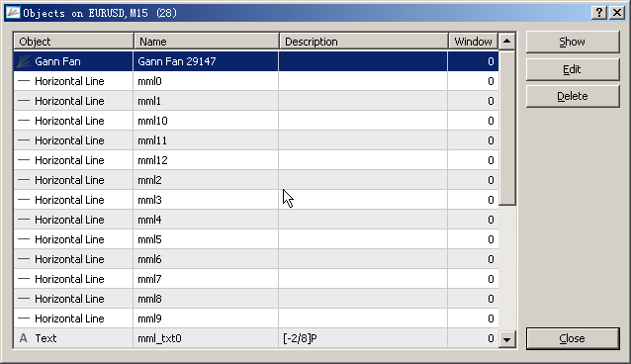Click Horizontal Line label in mml3 row
This screenshot has width=631, height=364.
[x=69, y=200]
